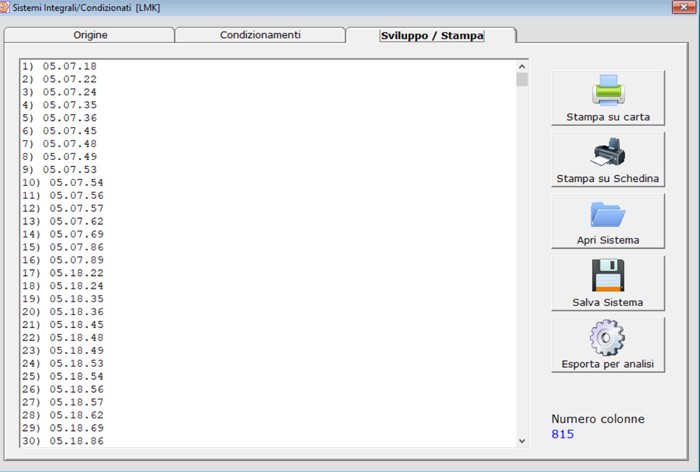The width and height of the screenshot is (700, 472).
Task: Click the gear icon for Esporta per analisi
Action: point(608,337)
